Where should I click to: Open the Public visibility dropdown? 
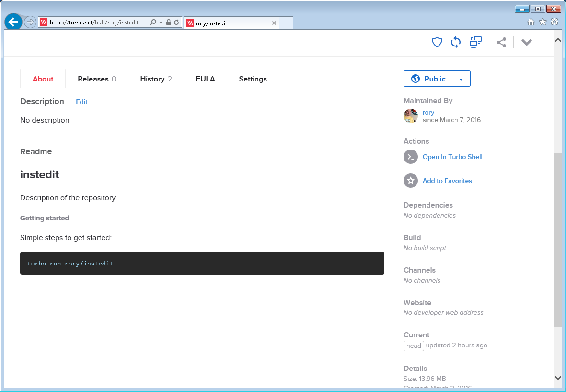[x=437, y=79]
